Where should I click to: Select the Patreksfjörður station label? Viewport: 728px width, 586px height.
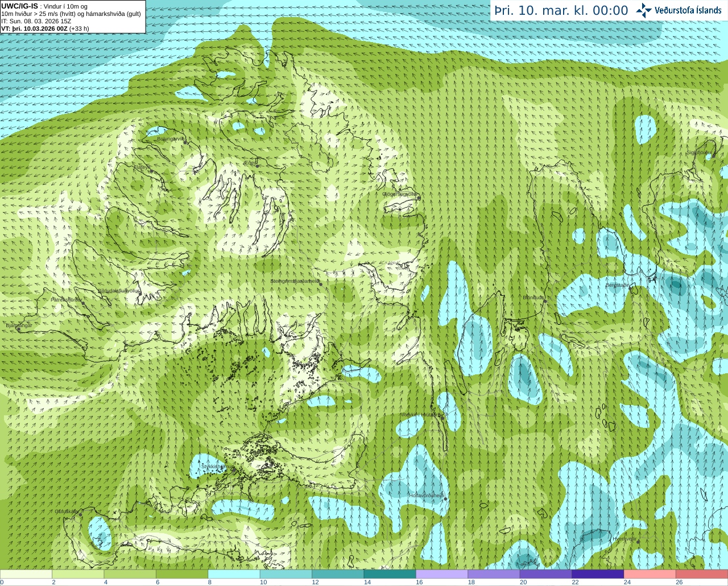(67, 300)
